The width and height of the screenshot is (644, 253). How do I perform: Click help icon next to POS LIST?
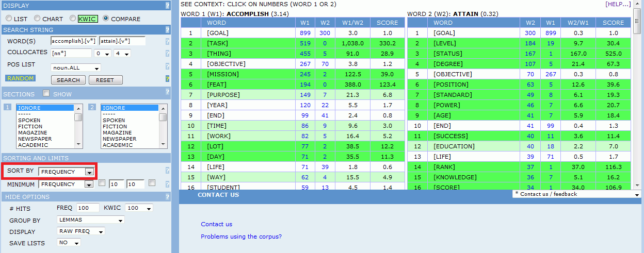[167, 66]
